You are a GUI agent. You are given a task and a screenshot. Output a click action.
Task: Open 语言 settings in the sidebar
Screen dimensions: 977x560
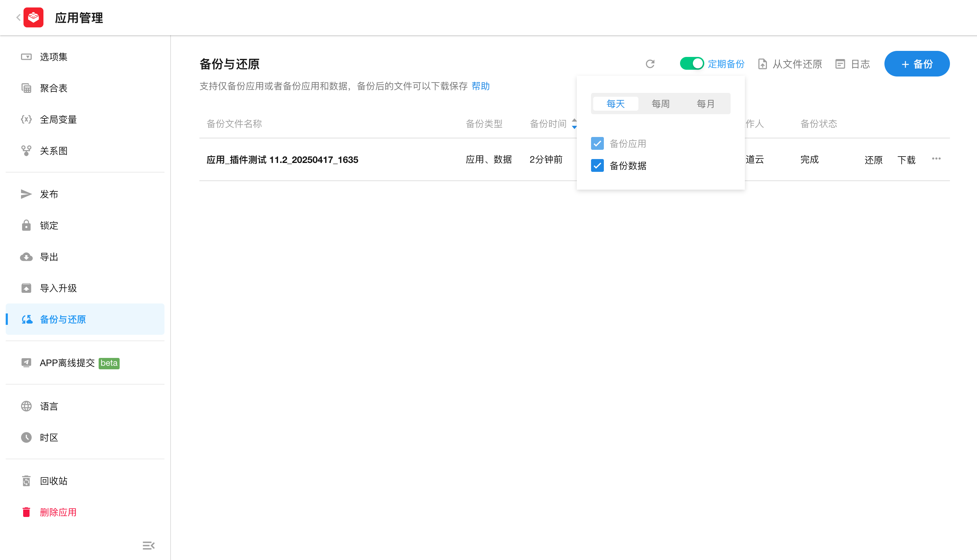point(85,406)
